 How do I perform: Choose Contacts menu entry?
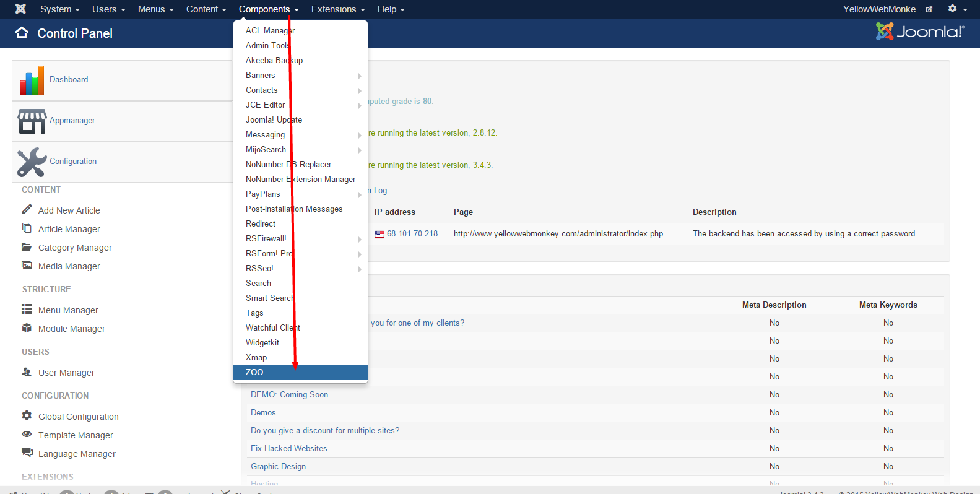click(x=300, y=90)
